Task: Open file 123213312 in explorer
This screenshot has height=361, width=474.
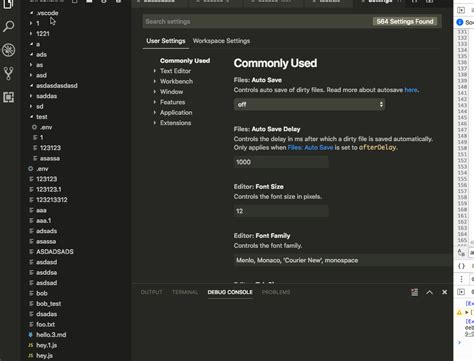Action: (52, 200)
